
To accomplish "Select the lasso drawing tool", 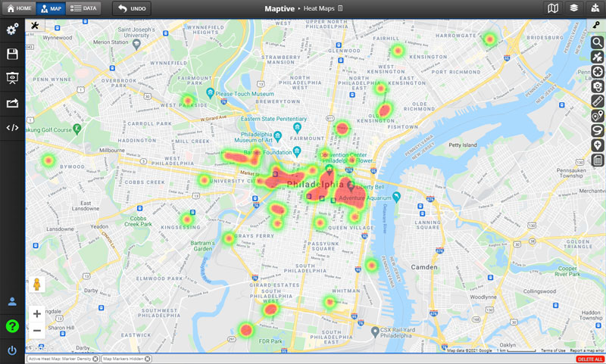I will (x=598, y=131).
